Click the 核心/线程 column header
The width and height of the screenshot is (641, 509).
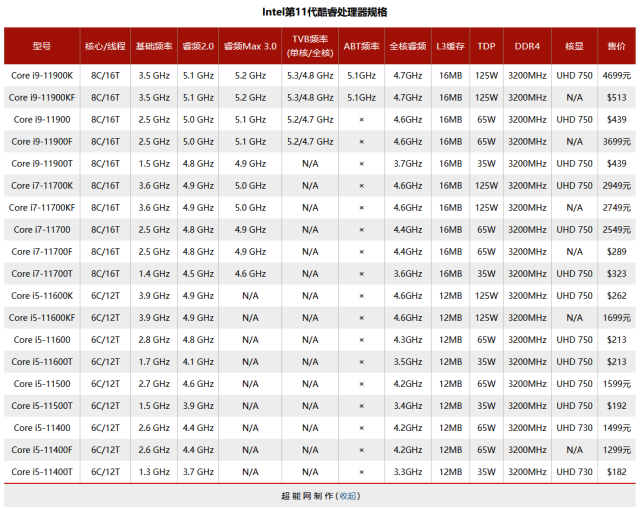point(105,46)
